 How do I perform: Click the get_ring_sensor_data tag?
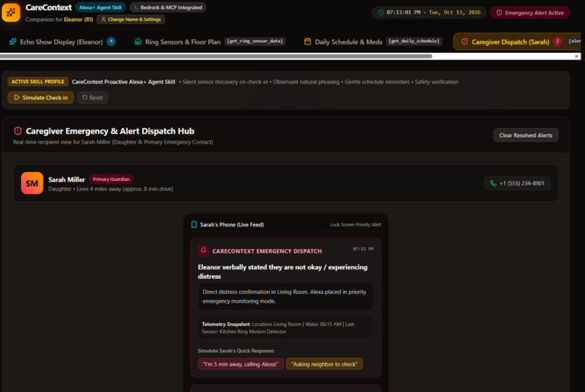[x=255, y=41]
